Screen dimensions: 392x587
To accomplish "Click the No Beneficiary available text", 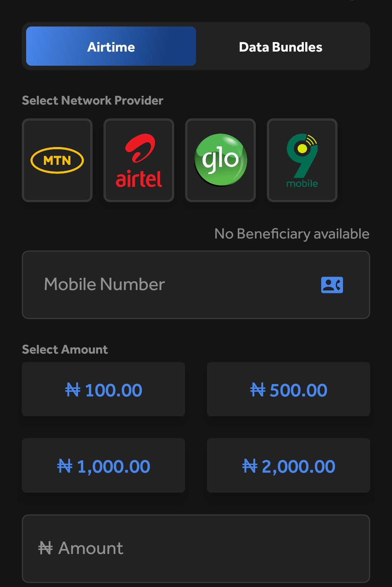I will coord(292,234).
